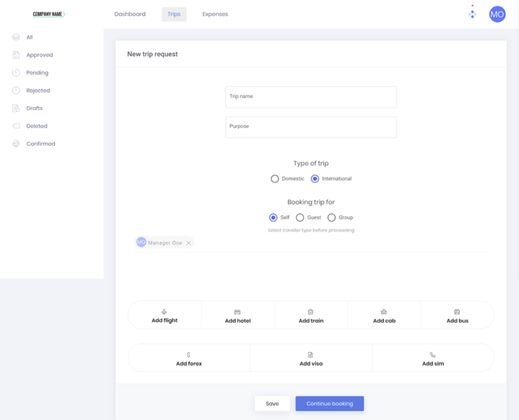
Task: Click the Drafts file icon in sidebar
Action: 16,108
